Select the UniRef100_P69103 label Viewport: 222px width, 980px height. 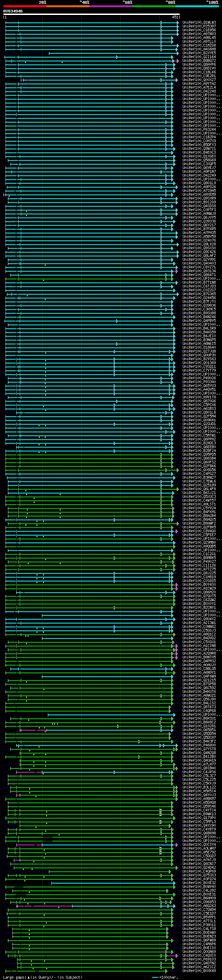(199, 959)
